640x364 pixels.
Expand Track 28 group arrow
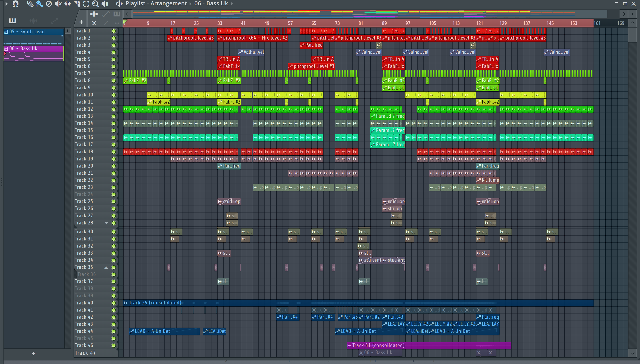[106, 223]
